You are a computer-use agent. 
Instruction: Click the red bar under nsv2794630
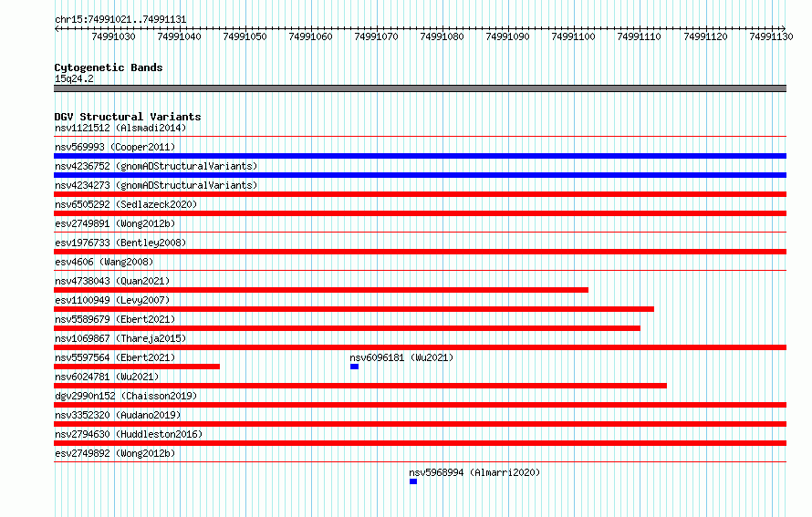click(420, 443)
